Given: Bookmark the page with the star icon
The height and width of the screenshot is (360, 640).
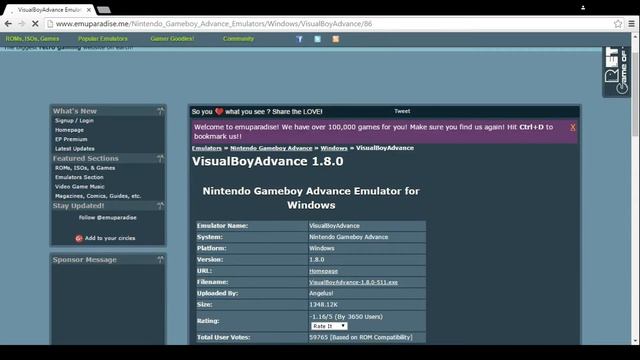Looking at the screenshot, I should click(618, 24).
